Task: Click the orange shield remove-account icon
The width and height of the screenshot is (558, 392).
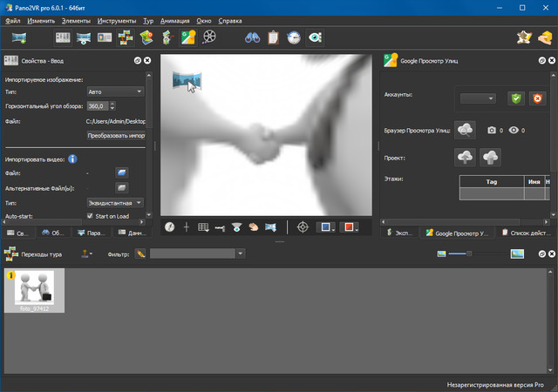Action: tap(537, 99)
